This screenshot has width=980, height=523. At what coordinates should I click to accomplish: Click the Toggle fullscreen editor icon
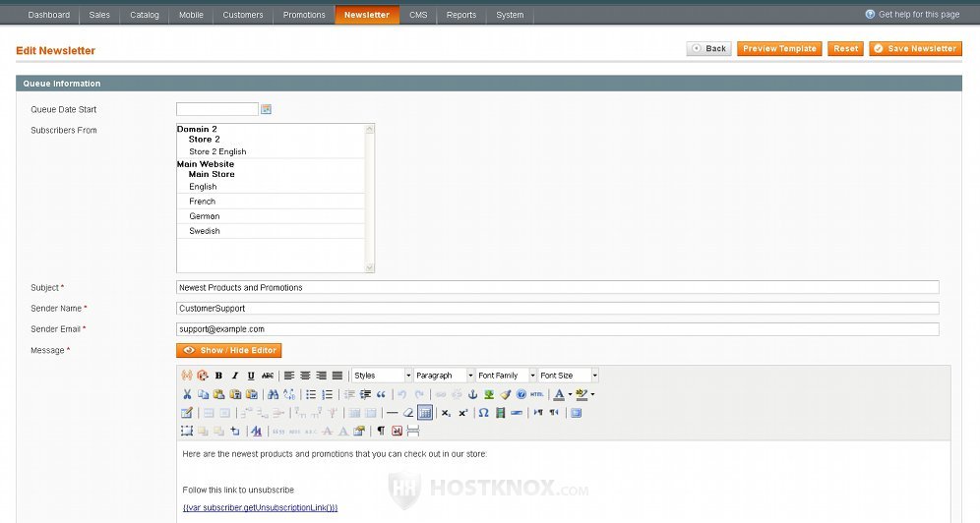pyautogui.click(x=576, y=413)
